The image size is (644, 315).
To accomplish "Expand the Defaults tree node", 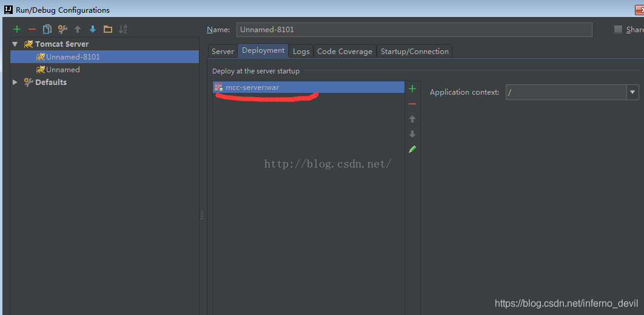I will (15, 83).
